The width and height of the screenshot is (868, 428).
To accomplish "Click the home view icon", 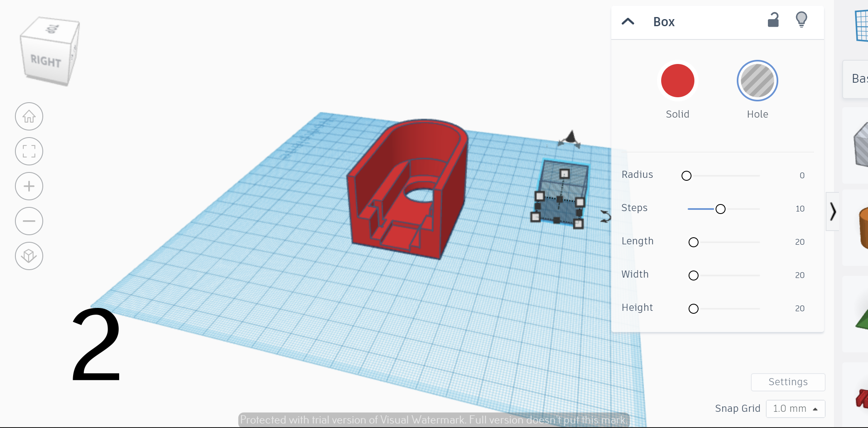I will click(29, 116).
